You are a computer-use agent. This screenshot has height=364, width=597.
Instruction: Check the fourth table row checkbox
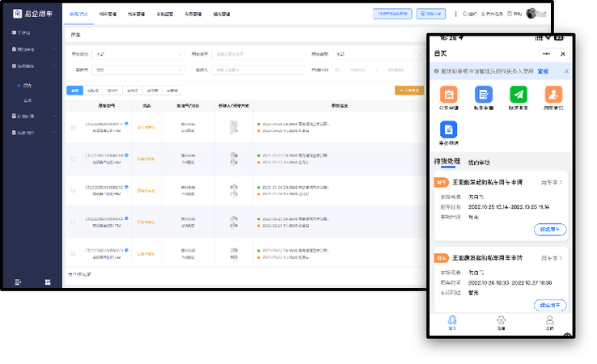pyautogui.click(x=73, y=222)
